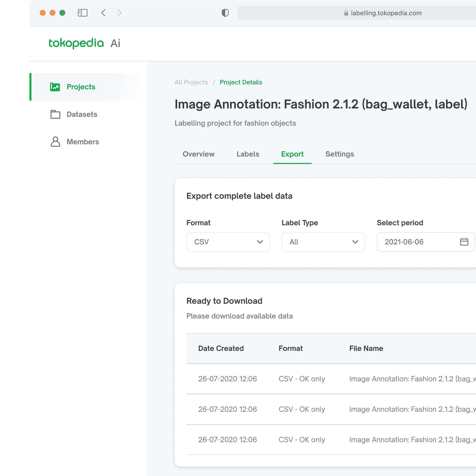
Task: Switch to the Overview tab
Action: [x=198, y=154]
